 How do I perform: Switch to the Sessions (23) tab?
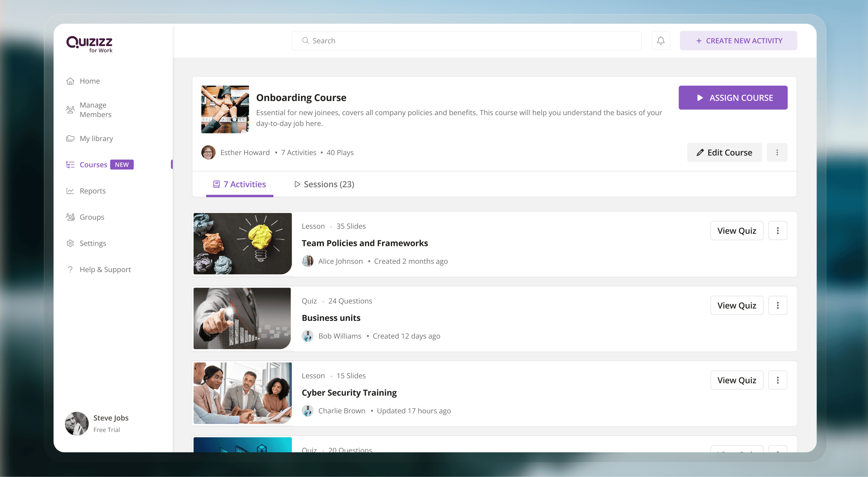coord(324,184)
